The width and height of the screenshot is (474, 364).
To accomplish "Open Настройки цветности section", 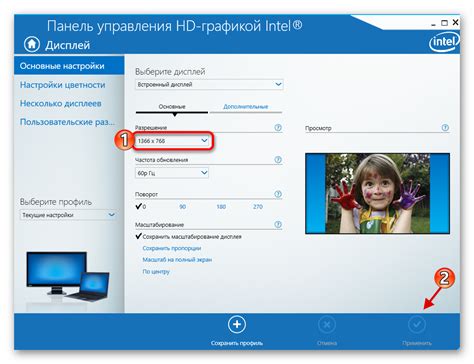I will (63, 85).
